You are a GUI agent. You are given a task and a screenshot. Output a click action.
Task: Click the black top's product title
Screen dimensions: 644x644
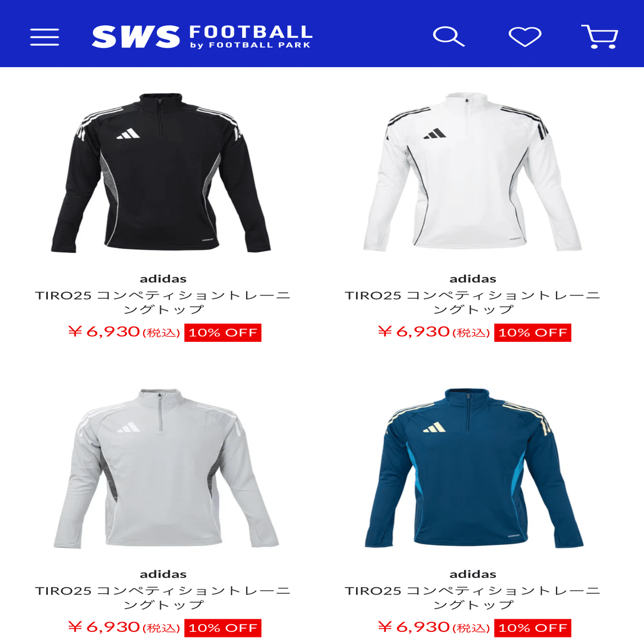click(x=163, y=302)
